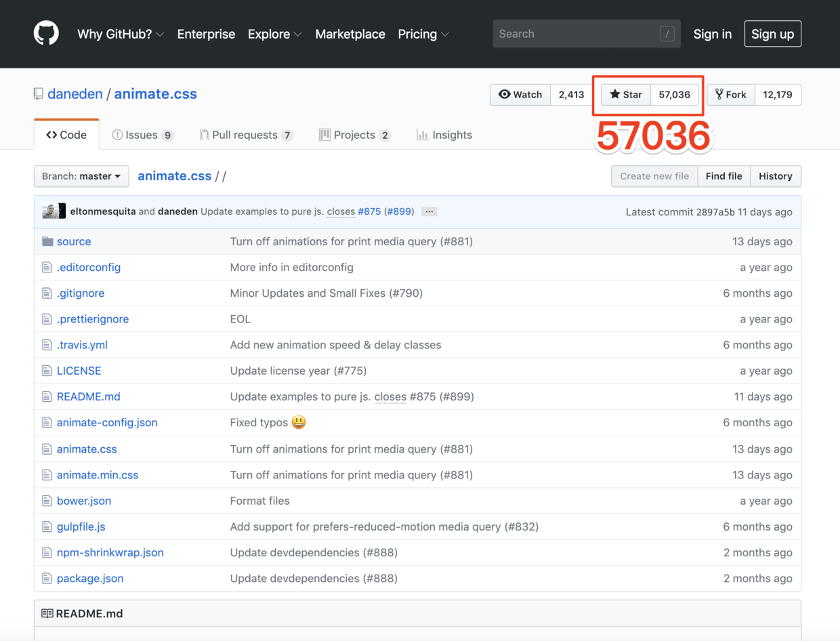
Task: Open the animate.css repository title link
Action: click(156, 94)
